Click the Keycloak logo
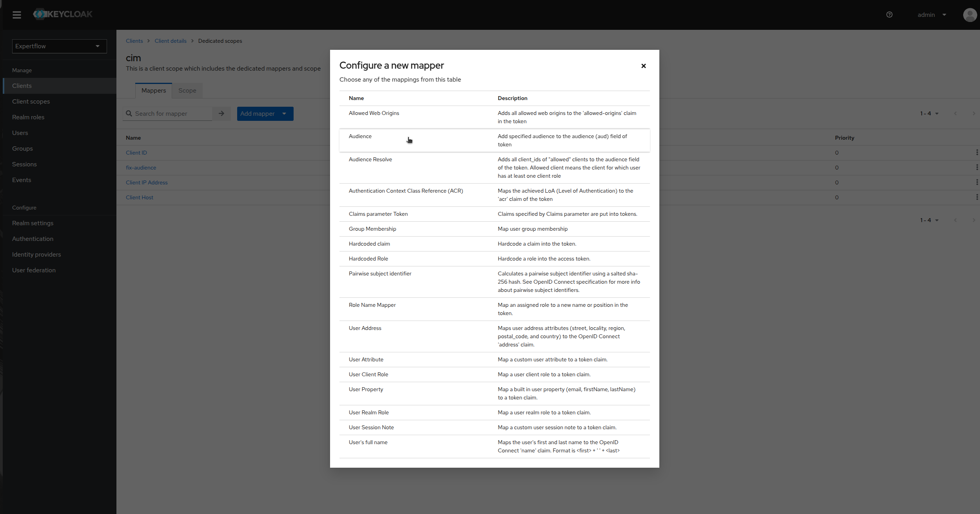The height and width of the screenshot is (514, 980). pos(63,14)
